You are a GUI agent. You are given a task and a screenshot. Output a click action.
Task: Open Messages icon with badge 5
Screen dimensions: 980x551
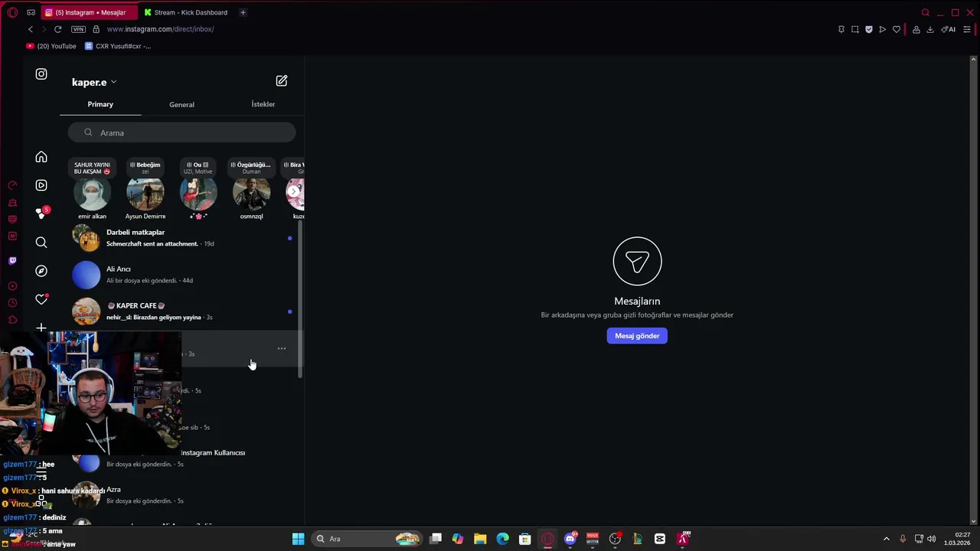tap(41, 214)
